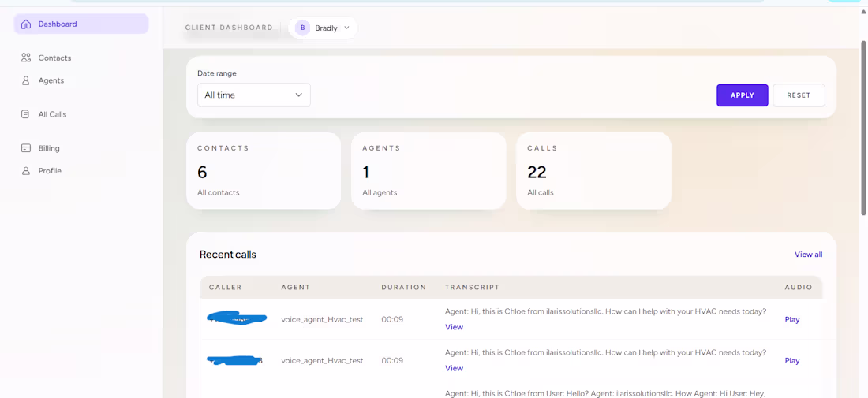Click the All calls caption in card
This screenshot has height=398, width=868.
pos(541,193)
